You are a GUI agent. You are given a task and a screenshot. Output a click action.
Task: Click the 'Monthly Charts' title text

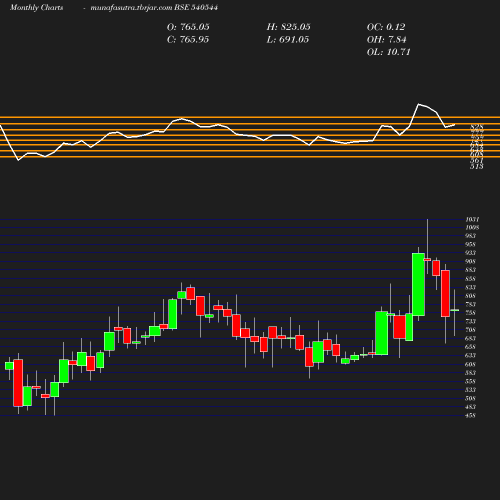(36, 7)
